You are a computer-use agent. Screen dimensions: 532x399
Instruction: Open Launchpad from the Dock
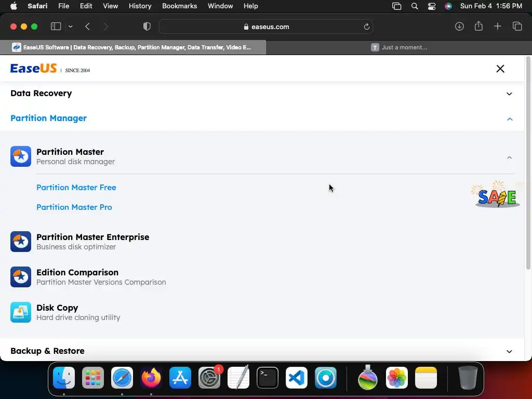tap(93, 378)
